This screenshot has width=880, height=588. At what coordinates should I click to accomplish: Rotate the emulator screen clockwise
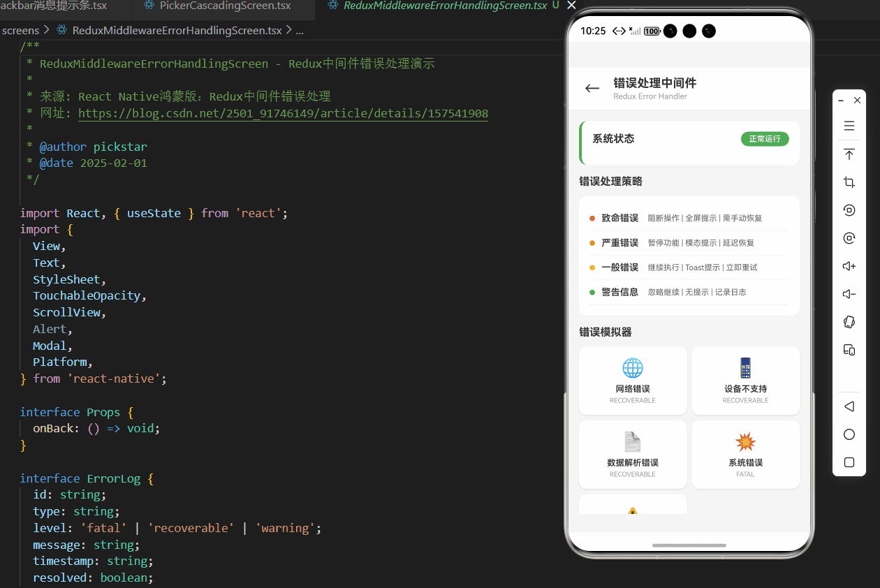pyautogui.click(x=849, y=238)
